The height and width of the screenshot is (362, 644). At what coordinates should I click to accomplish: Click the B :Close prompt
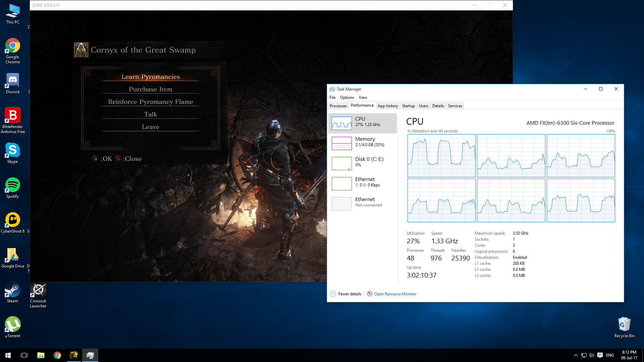[x=128, y=159]
